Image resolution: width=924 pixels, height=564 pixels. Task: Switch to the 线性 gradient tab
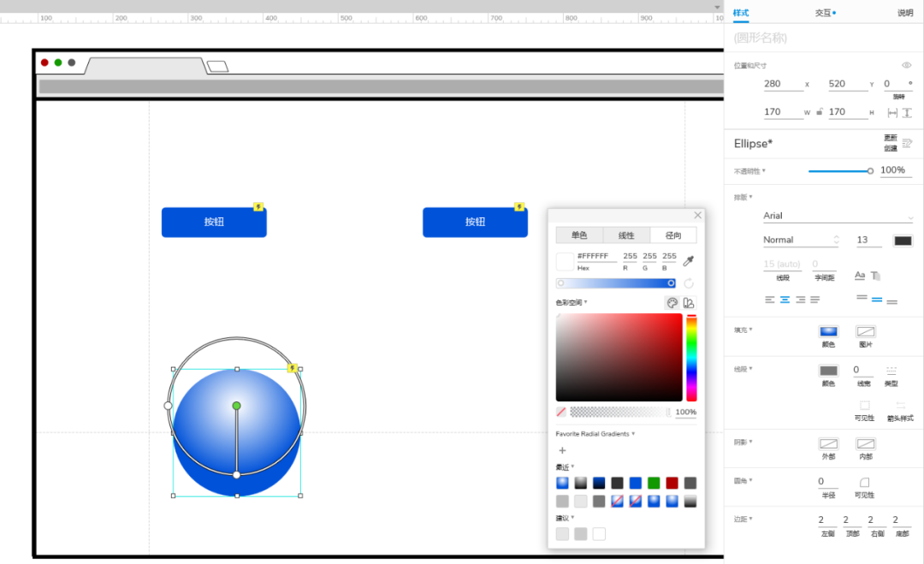[625, 235]
